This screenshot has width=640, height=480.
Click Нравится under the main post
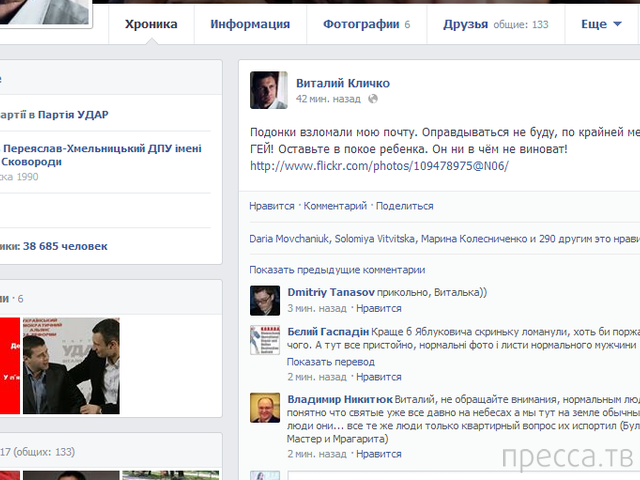click(272, 206)
